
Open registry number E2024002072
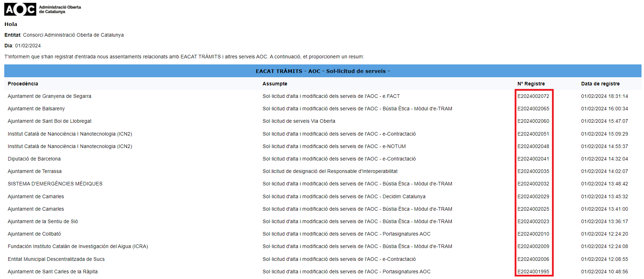tap(533, 96)
